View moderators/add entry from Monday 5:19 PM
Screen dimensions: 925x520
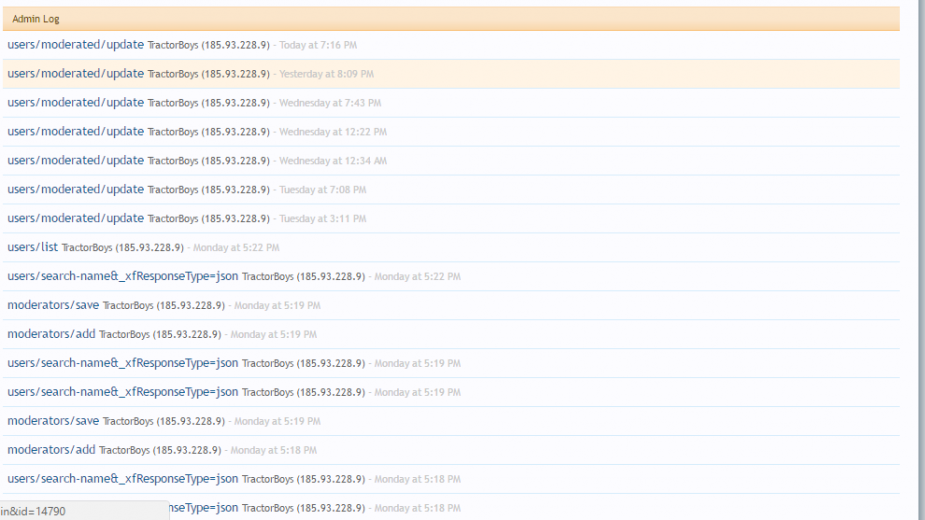[51, 335]
